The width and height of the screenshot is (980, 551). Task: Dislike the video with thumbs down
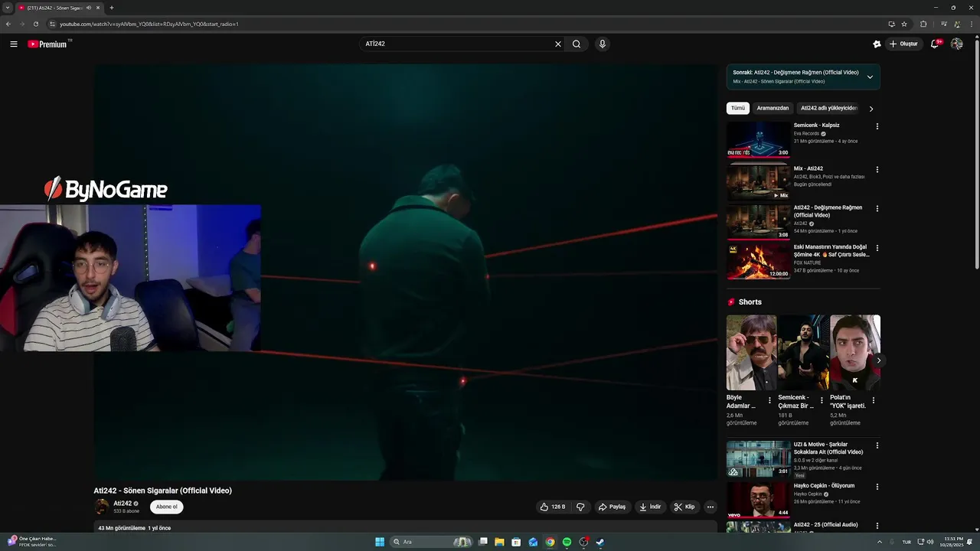pos(580,507)
